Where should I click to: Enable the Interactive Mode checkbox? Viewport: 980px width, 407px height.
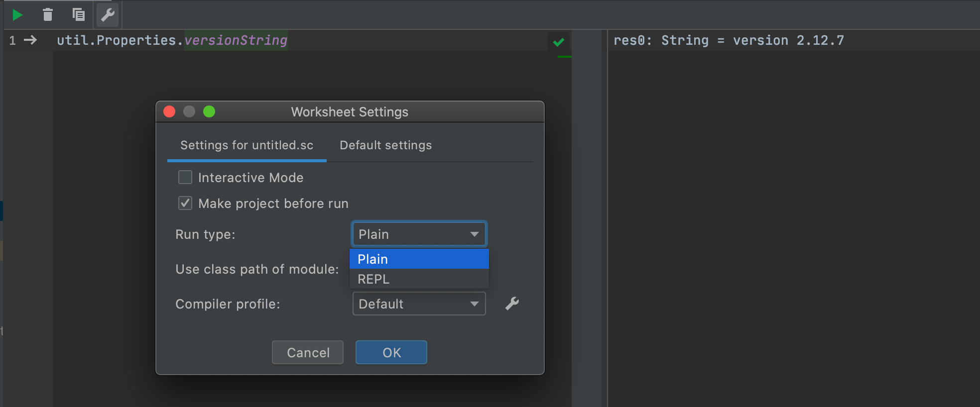coord(185,178)
